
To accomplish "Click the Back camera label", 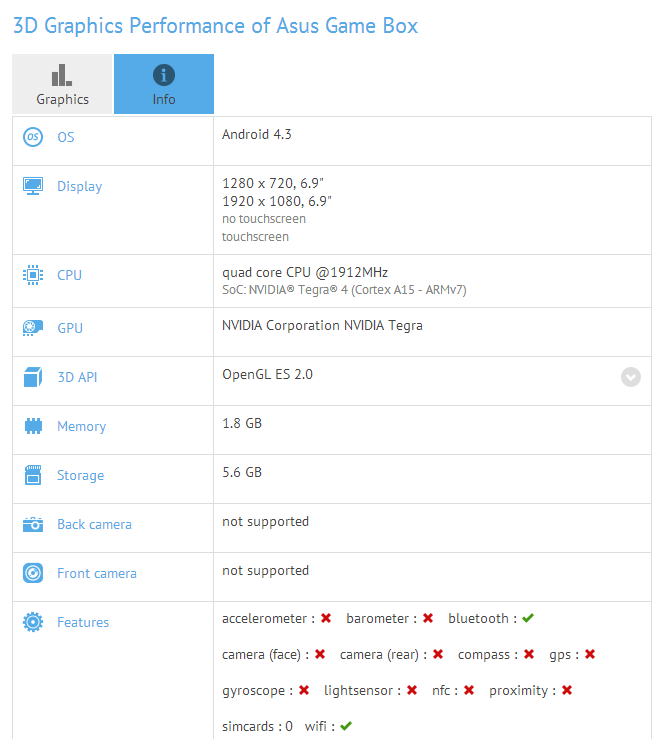I will tap(94, 524).
